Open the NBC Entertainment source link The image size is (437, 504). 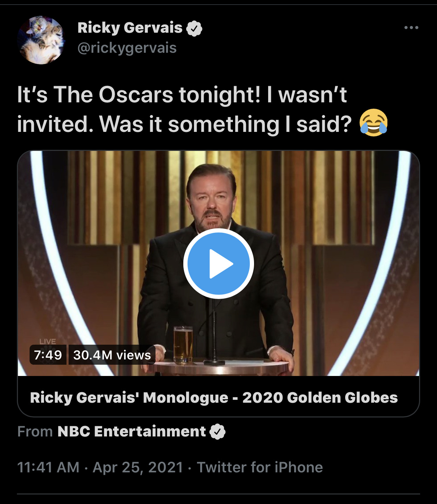point(132,432)
